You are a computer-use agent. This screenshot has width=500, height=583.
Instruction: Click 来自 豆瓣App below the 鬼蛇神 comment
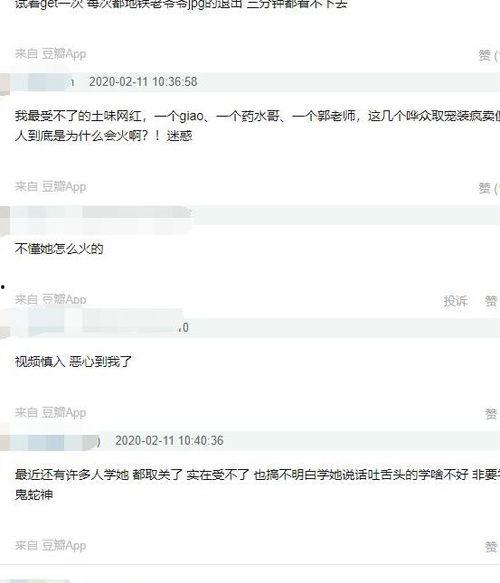tap(51, 545)
